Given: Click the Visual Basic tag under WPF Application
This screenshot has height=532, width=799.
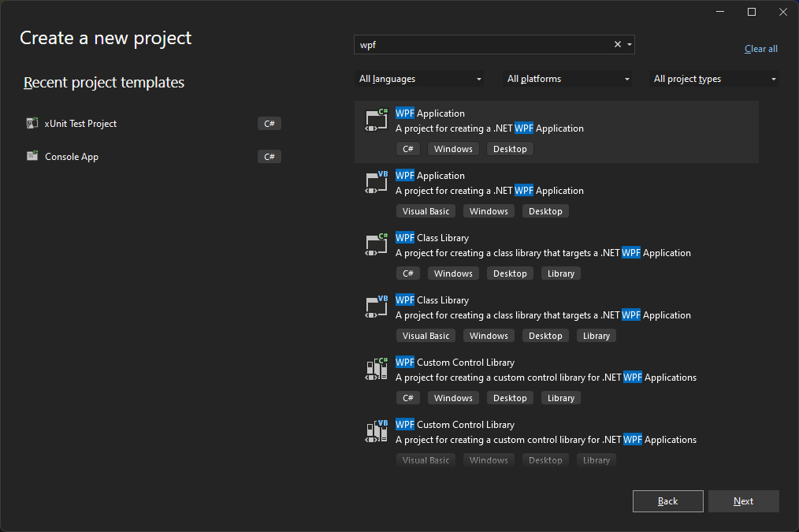Looking at the screenshot, I should coord(426,211).
